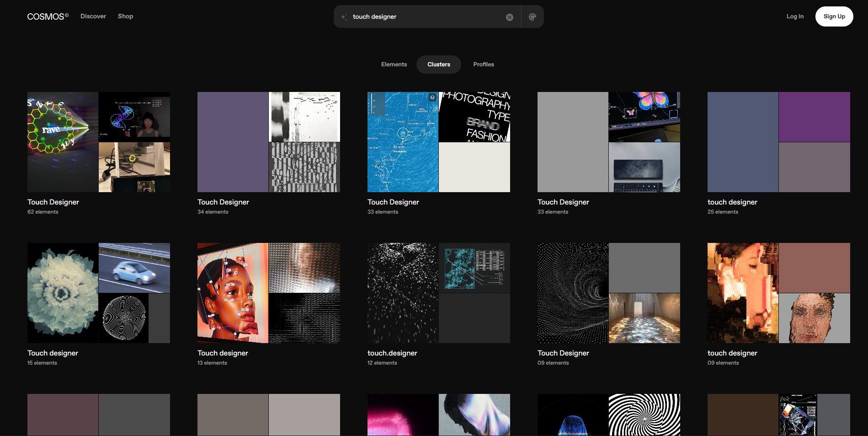Open the face tracking portrait thumbnail
Screen dimensions: 868x436
[233, 293]
